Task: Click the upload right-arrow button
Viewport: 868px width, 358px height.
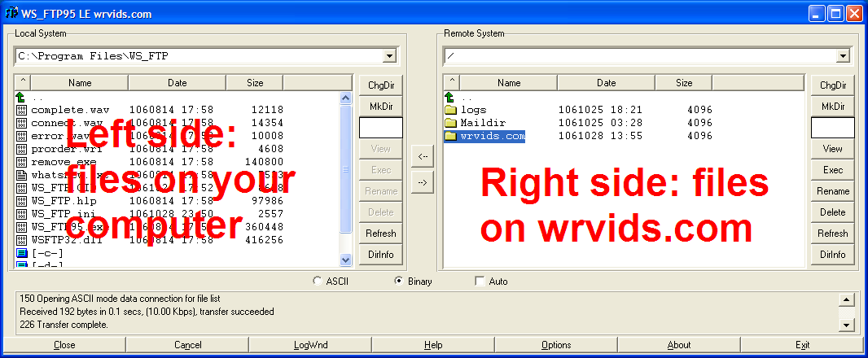Action: (422, 182)
